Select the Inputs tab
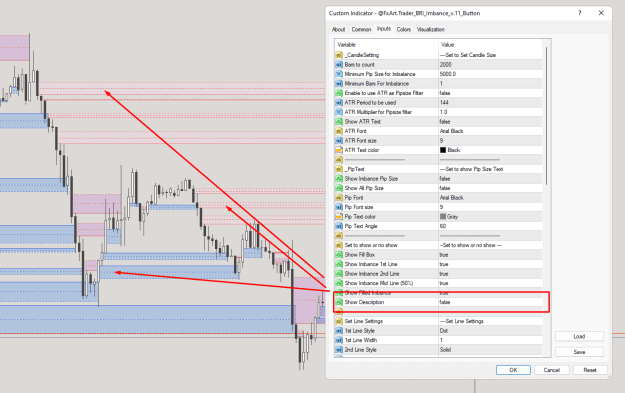Screen dimensions: 625x393 tap(384, 29)
